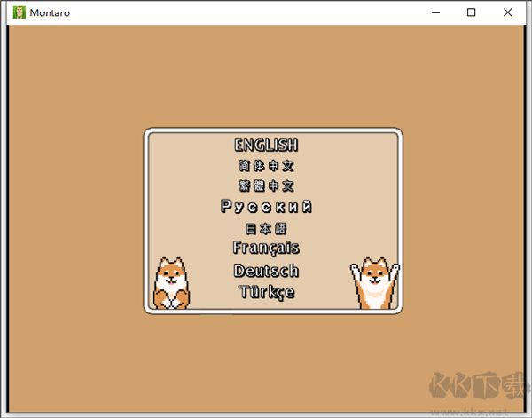
Task: Choose Deutsch as the language
Action: coord(266,271)
